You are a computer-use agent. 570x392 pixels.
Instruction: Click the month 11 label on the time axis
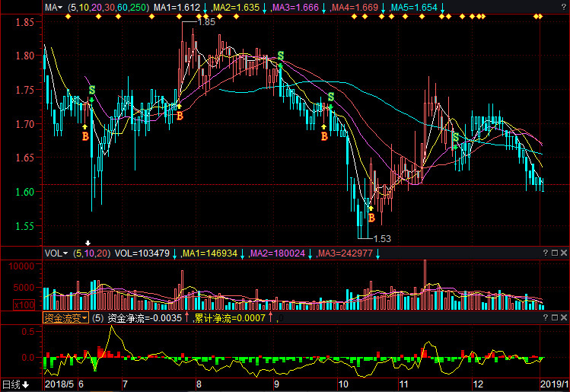(404, 384)
